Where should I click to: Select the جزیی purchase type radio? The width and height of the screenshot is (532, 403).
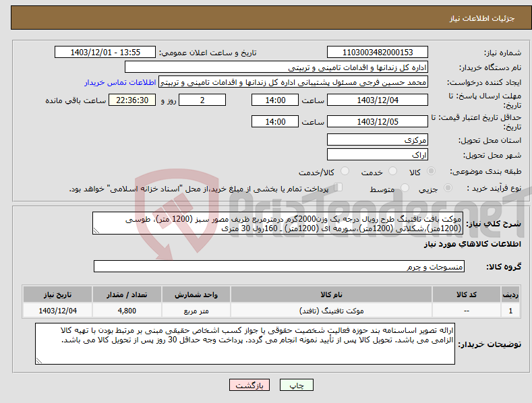pos(448,188)
